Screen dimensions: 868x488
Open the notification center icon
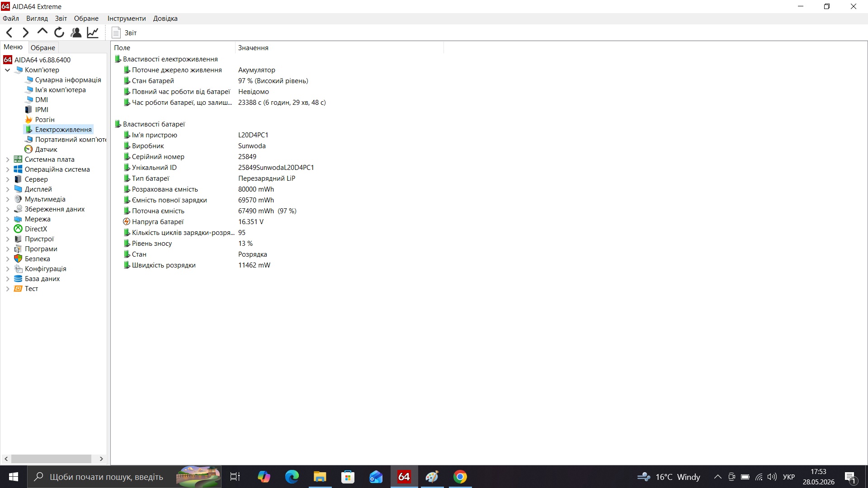(850, 477)
